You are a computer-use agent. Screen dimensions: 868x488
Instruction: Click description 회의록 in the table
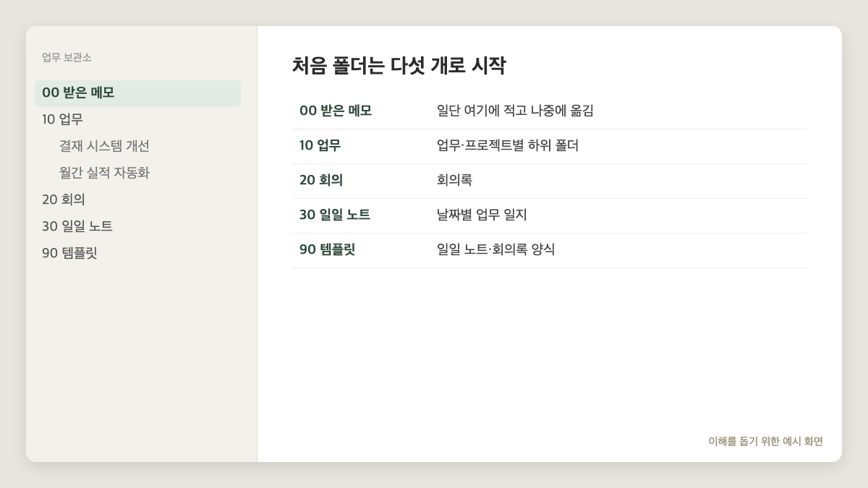click(454, 181)
